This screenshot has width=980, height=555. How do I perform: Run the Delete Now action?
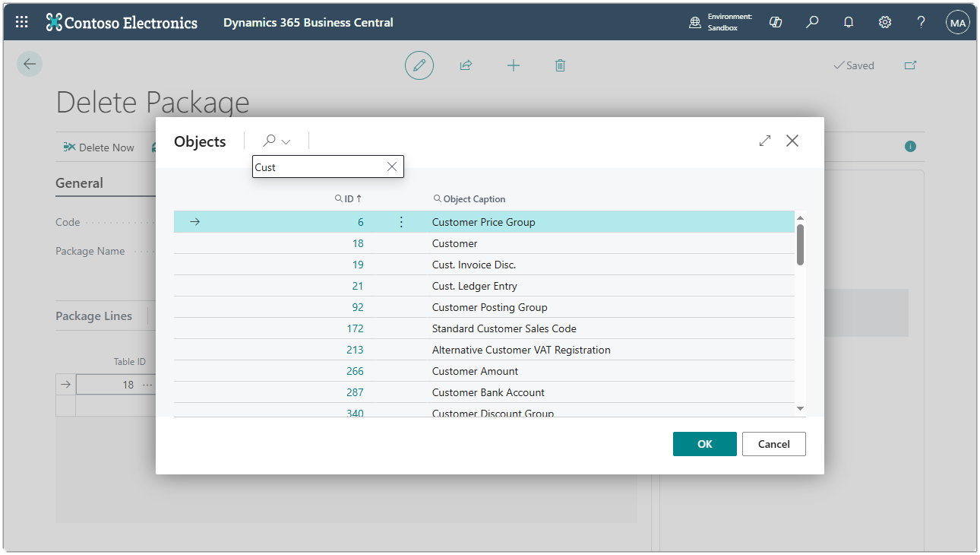[100, 147]
